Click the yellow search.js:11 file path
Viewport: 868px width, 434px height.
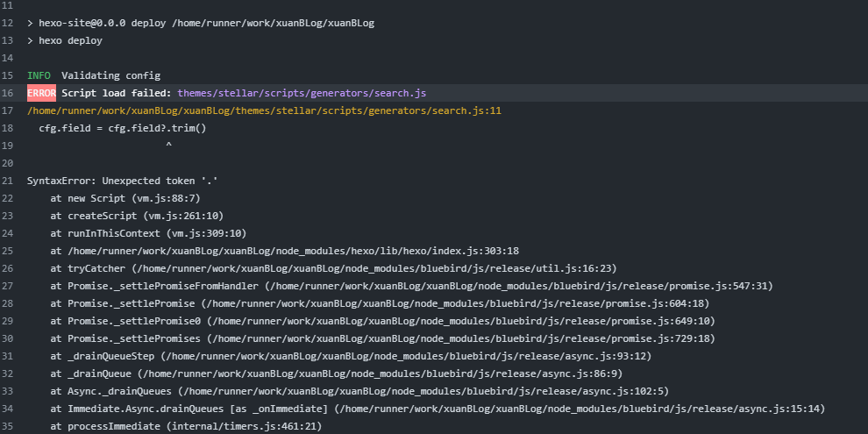coord(263,110)
